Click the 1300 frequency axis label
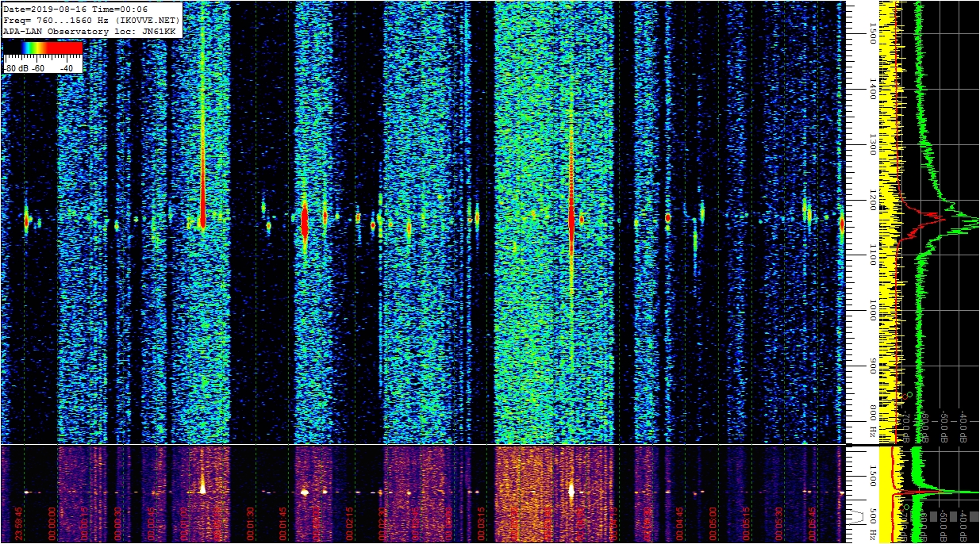Screen dimensions: 980x544 point(872,144)
